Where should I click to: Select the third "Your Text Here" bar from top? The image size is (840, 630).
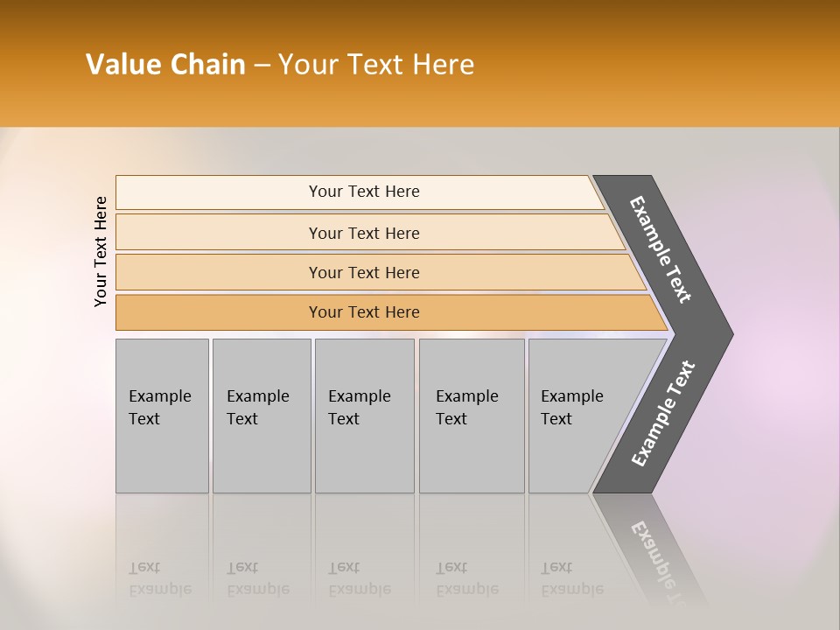[x=364, y=272]
